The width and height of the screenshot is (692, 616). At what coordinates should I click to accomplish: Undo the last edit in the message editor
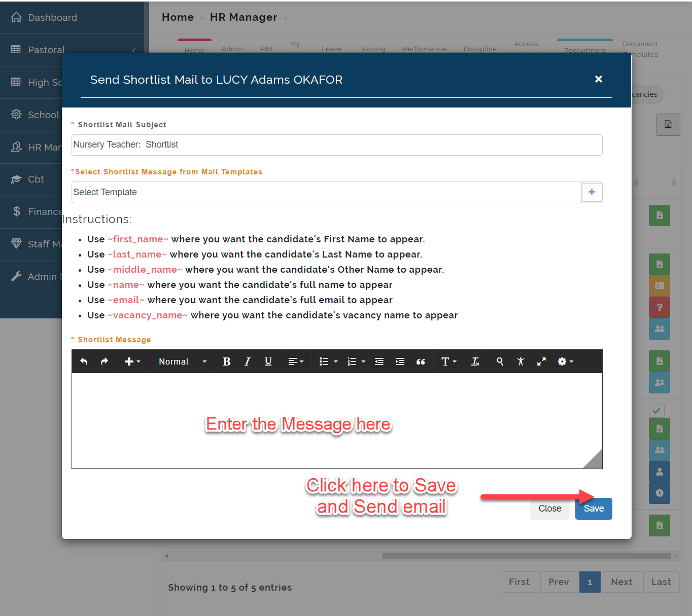coord(84,361)
